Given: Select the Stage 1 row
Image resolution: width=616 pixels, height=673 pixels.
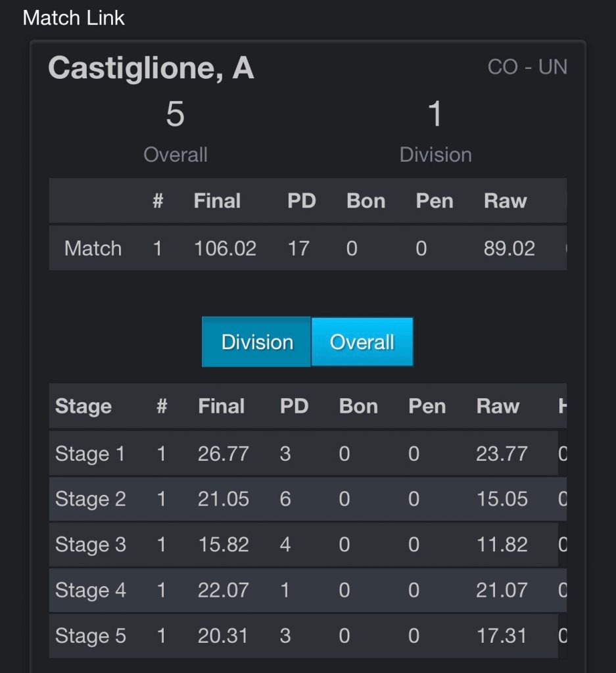Looking at the screenshot, I should [x=308, y=453].
